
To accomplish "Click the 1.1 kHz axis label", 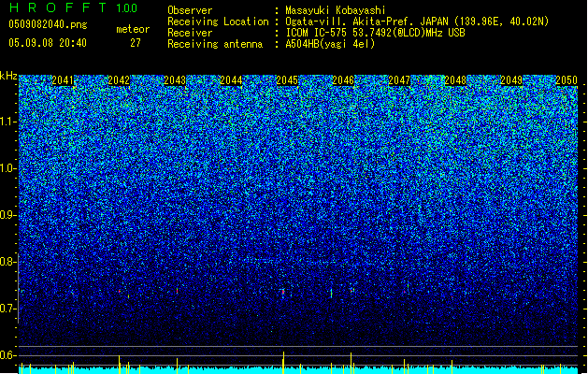I will [7, 122].
